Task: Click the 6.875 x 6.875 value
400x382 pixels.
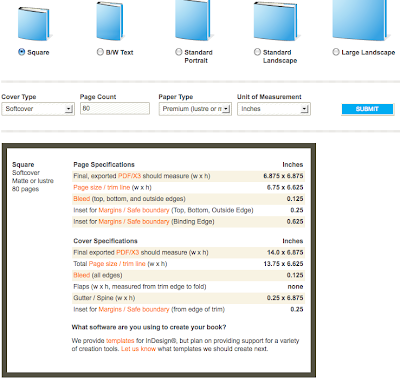Action: point(283,176)
